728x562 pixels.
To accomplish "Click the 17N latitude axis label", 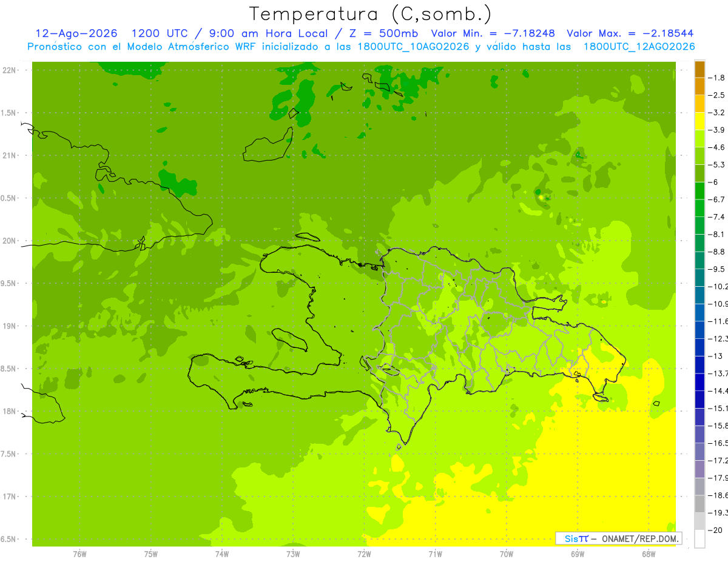I will [10, 497].
